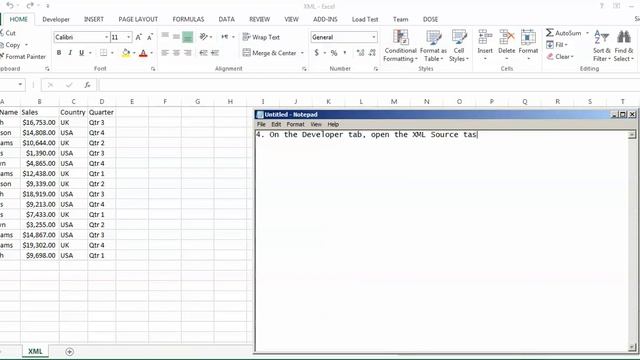Image resolution: width=640 pixels, height=360 pixels.
Task: Apply red Font Color letter A
Action: coord(143,53)
